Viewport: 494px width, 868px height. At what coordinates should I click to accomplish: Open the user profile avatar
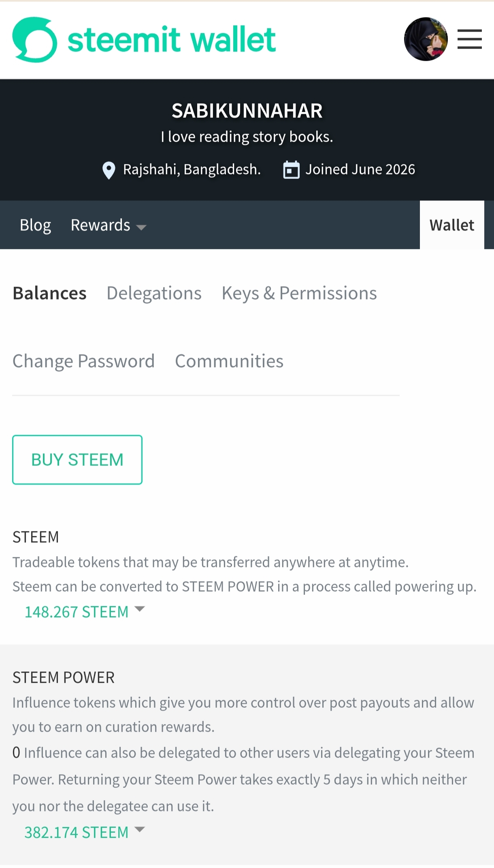426,39
